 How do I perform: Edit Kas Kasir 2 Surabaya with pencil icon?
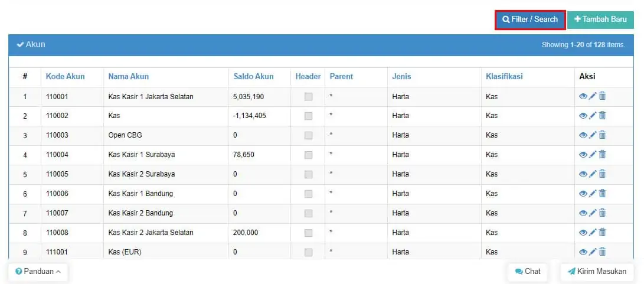click(x=592, y=174)
